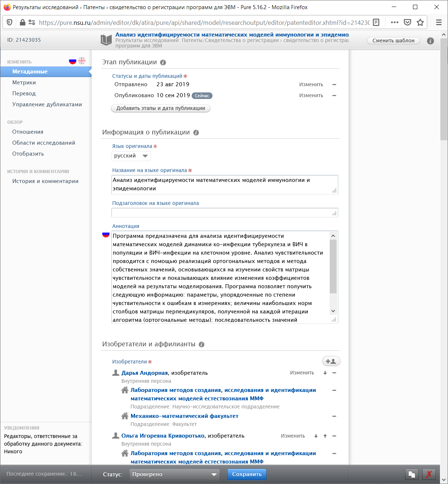448x484 pixels.
Task: Click Изменить for the Отправлено status
Action: pyautogui.click(x=311, y=84)
